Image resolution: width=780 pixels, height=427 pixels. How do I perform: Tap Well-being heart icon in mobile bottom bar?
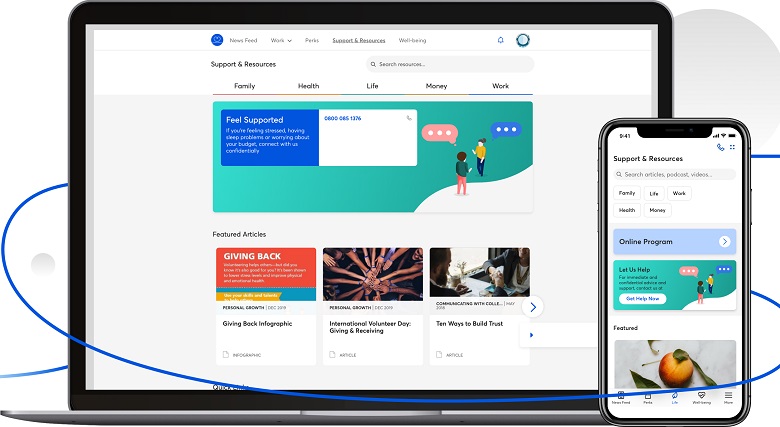(701, 397)
